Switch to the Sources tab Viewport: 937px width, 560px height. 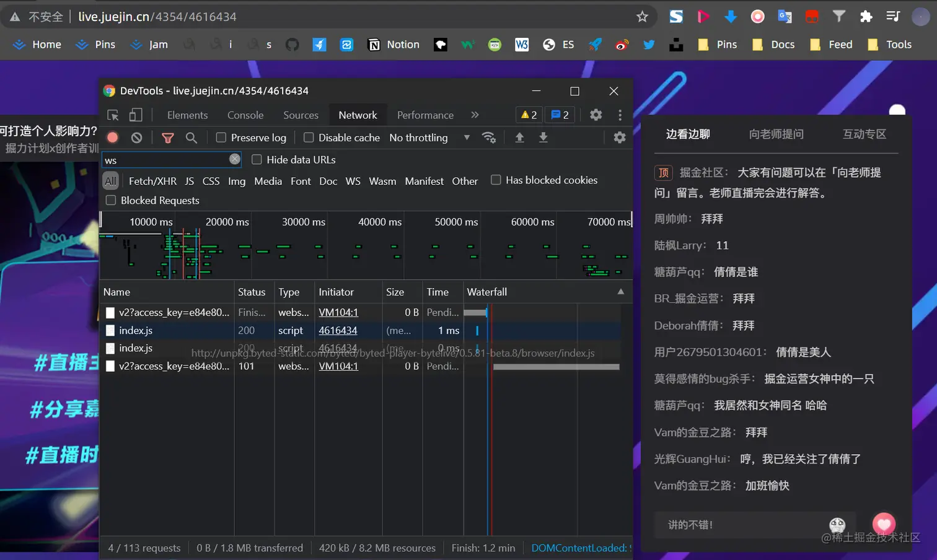tap(301, 115)
